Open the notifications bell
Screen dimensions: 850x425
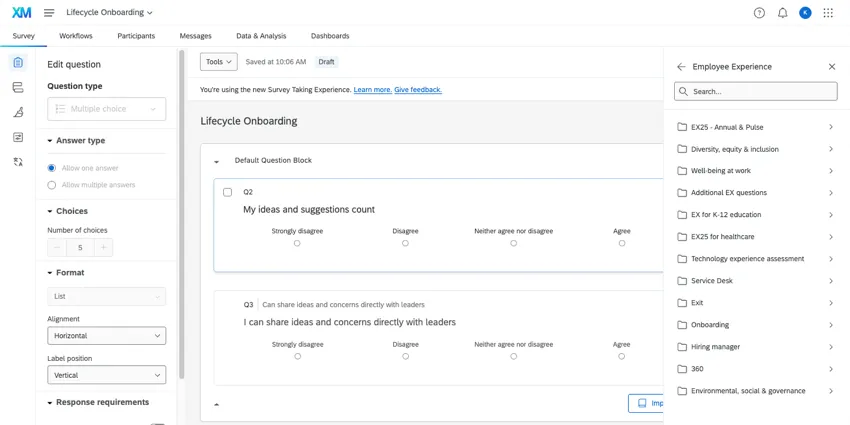pyautogui.click(x=782, y=13)
